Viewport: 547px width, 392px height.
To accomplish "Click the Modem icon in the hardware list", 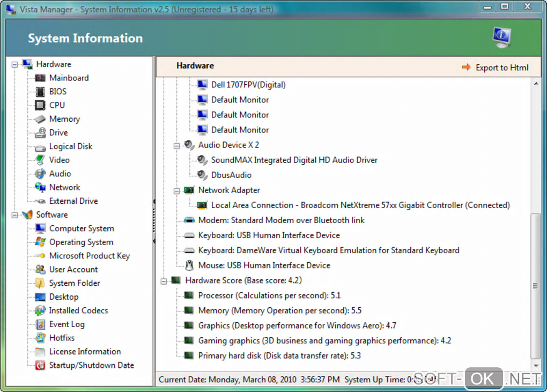I will click(x=189, y=220).
